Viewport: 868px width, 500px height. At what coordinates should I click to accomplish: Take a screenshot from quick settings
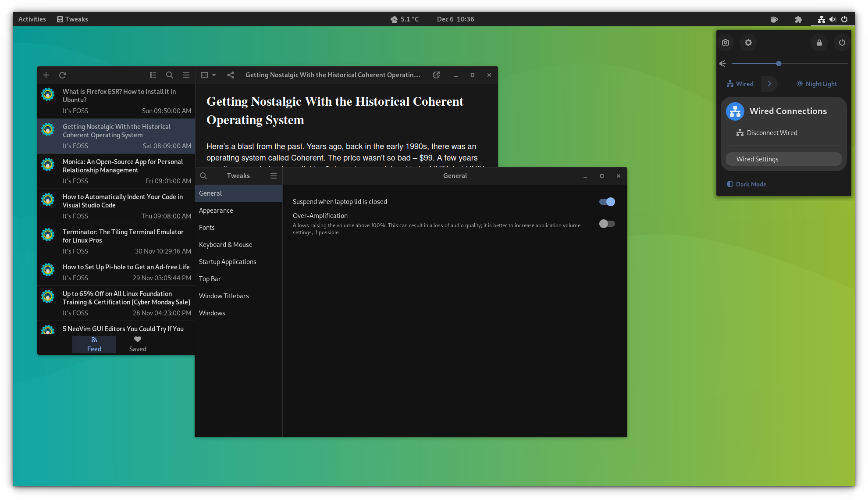click(x=726, y=43)
